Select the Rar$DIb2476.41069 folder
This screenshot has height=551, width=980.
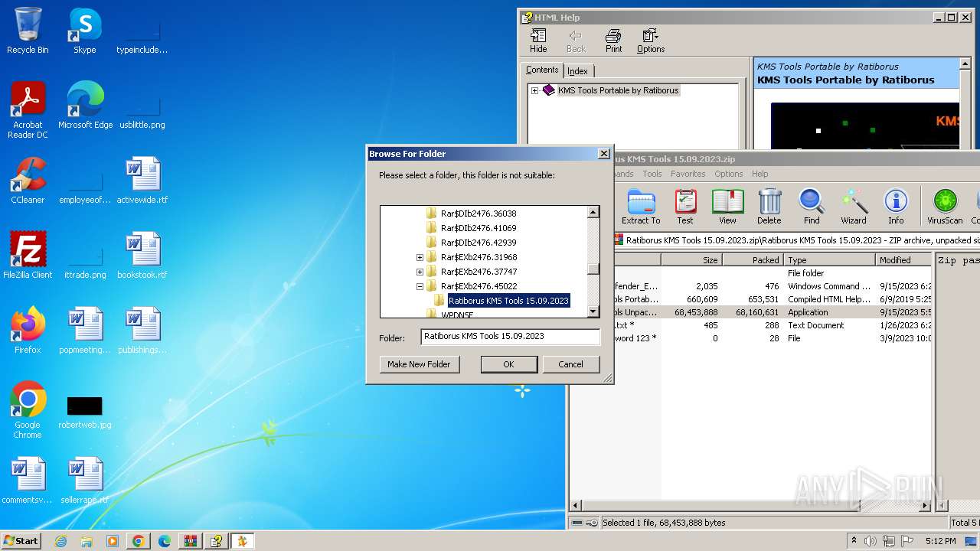(x=479, y=228)
